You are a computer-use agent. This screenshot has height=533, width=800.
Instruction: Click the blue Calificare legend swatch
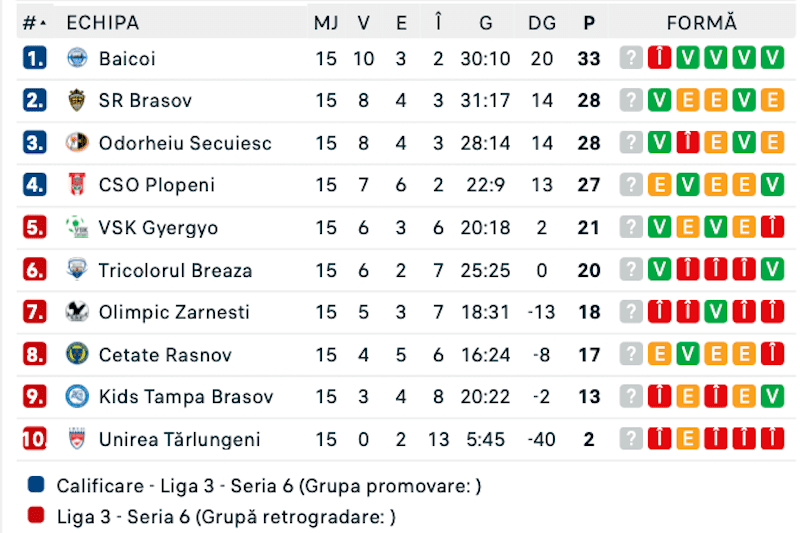(36, 484)
